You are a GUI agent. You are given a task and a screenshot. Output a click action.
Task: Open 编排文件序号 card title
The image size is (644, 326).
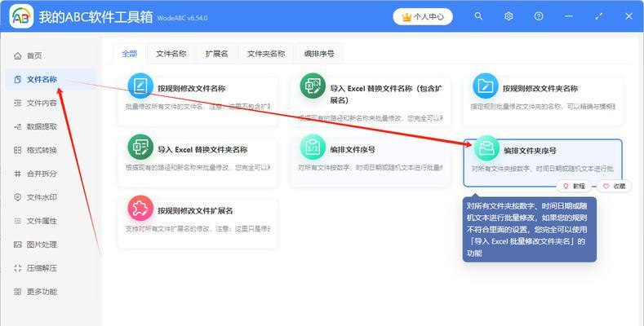(353, 150)
